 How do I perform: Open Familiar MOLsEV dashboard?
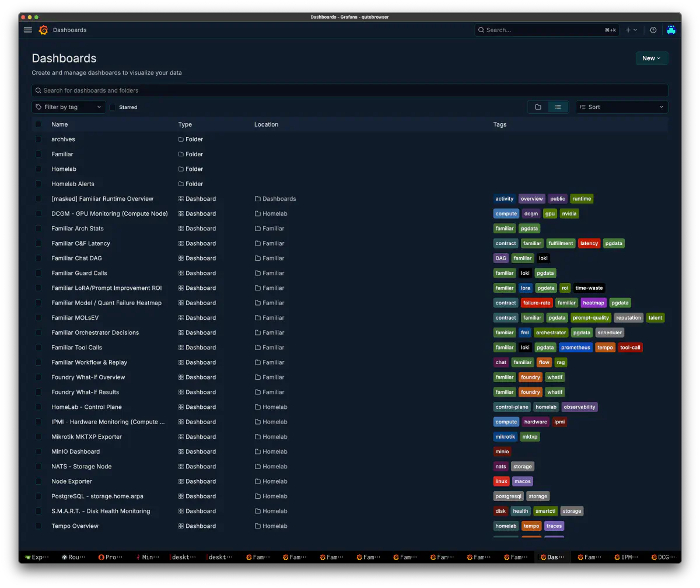(75, 318)
